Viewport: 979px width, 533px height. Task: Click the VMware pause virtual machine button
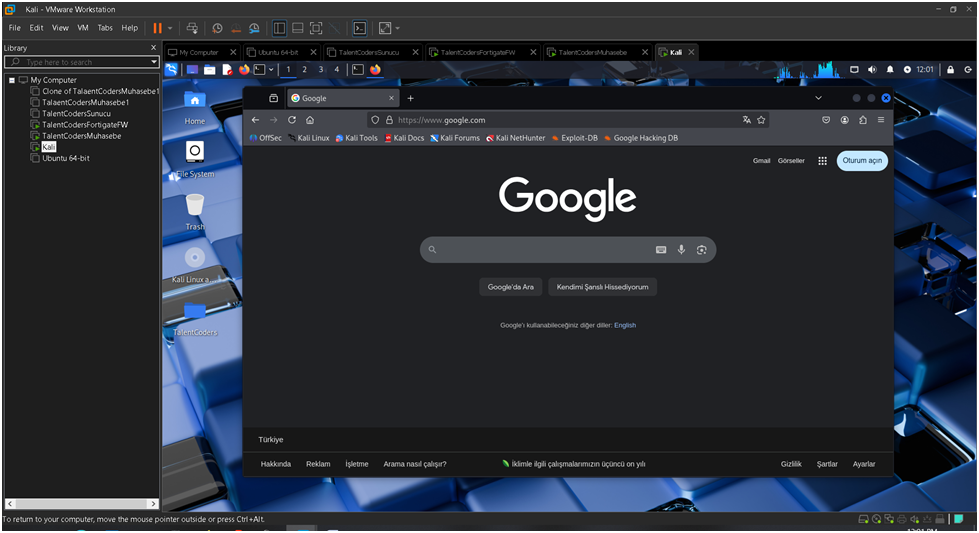(157, 28)
